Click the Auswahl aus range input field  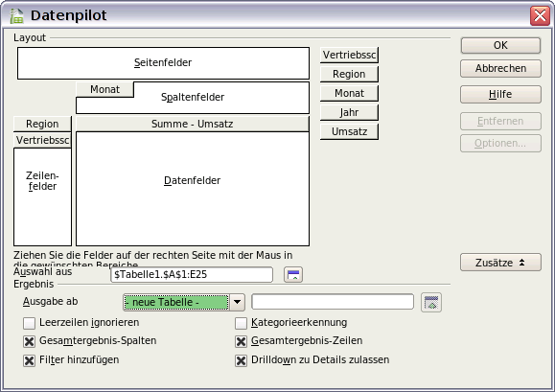(x=192, y=274)
